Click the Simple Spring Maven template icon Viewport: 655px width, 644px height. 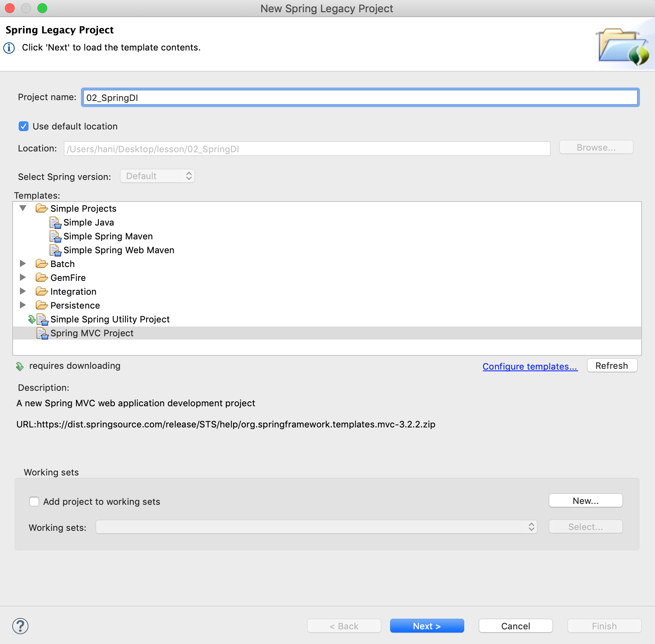(55, 237)
